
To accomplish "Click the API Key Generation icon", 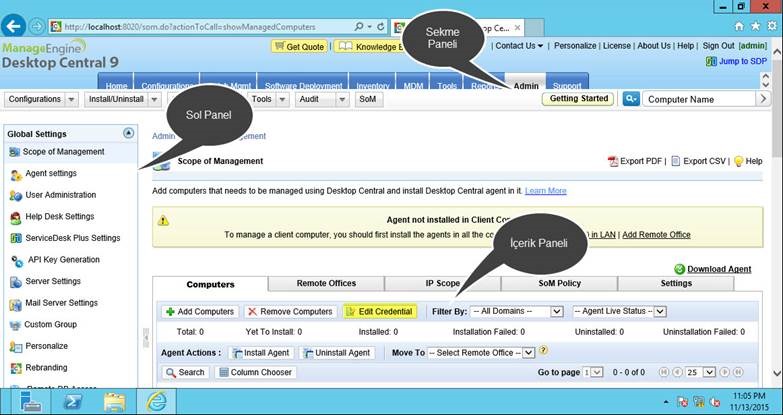I will click(x=17, y=261).
